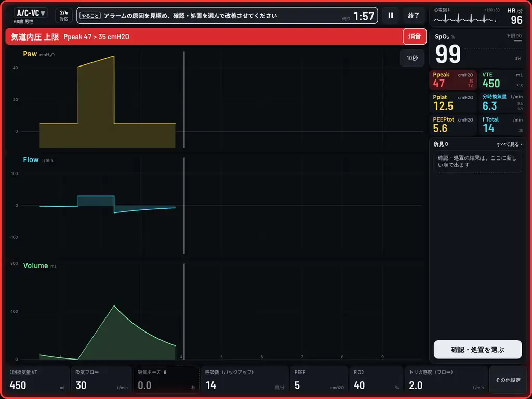Select the Pplat 12.5 reading tile
This screenshot has width=532, height=399.
(x=453, y=102)
